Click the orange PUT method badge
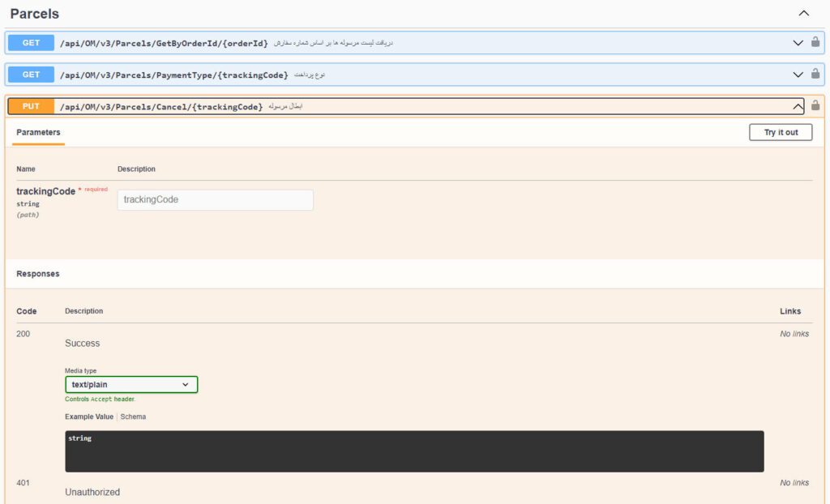The image size is (830, 504). [31, 107]
